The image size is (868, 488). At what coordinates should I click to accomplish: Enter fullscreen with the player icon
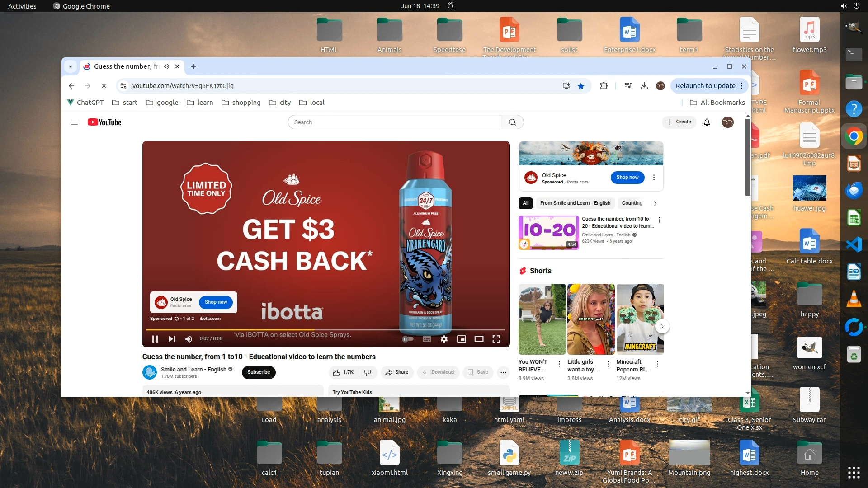pos(496,339)
